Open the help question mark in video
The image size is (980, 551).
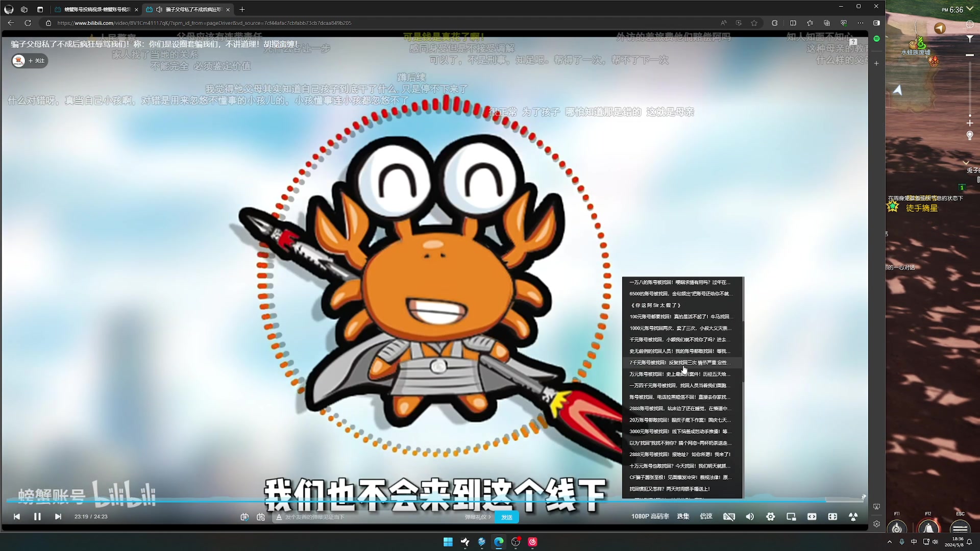point(853,42)
